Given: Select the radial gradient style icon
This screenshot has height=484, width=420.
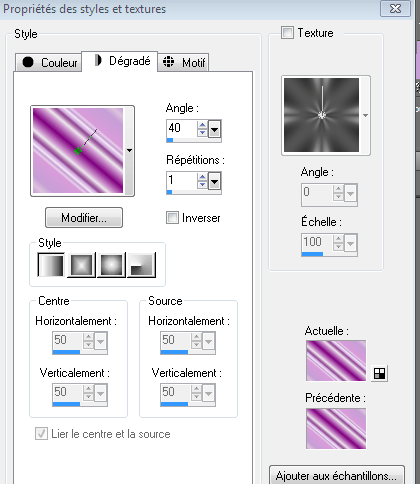Looking at the screenshot, I should (x=111, y=265).
